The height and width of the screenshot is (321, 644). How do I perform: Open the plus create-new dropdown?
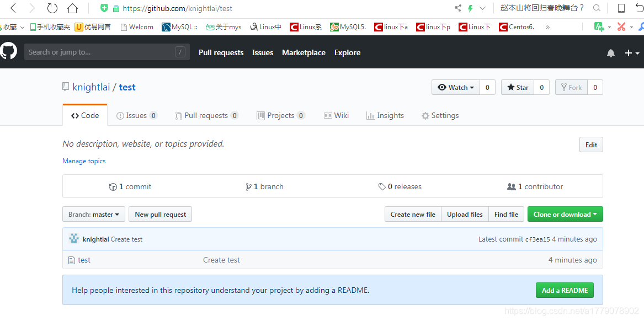tap(632, 53)
